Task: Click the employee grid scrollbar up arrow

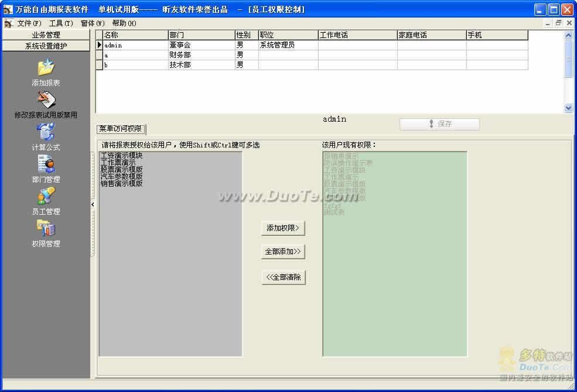Action: pyautogui.click(x=568, y=35)
